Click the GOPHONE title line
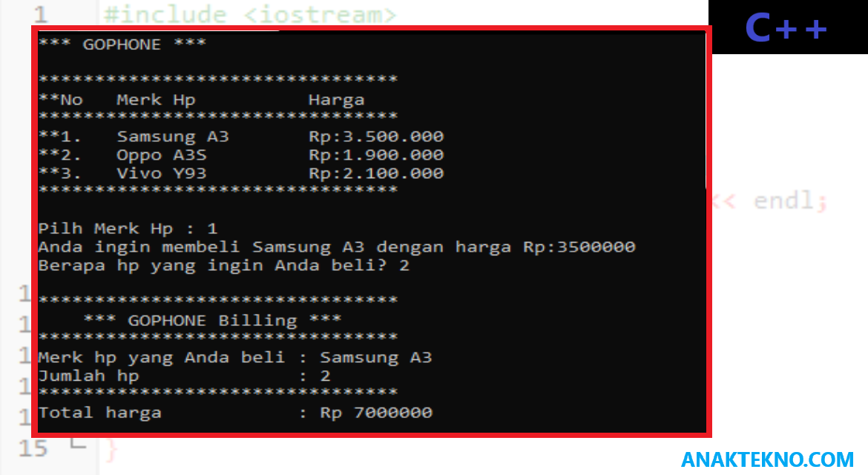Viewport: 868px width, 475px height. (x=122, y=45)
